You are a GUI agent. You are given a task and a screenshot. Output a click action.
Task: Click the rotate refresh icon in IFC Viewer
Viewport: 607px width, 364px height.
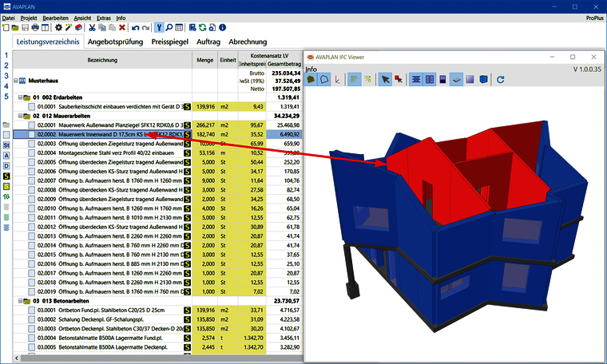501,80
